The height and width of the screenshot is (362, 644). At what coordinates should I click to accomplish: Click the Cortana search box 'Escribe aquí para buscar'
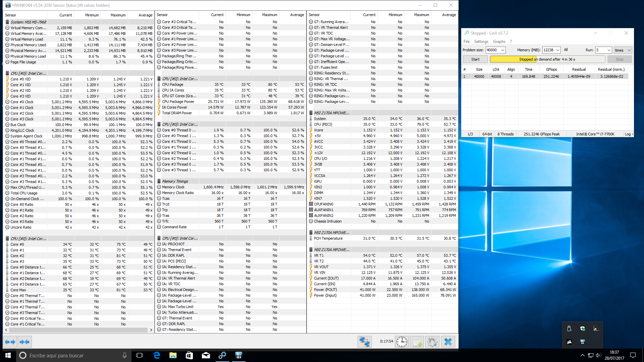tap(73, 355)
